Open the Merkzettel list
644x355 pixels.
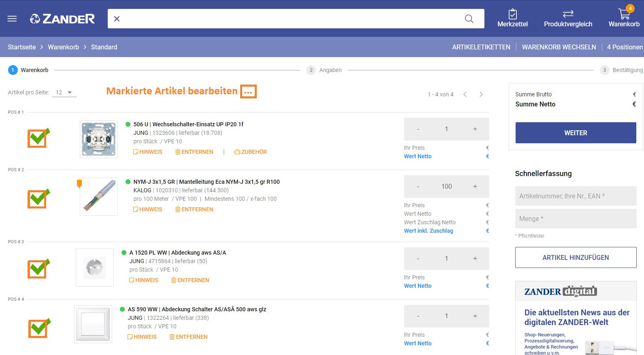tap(512, 18)
